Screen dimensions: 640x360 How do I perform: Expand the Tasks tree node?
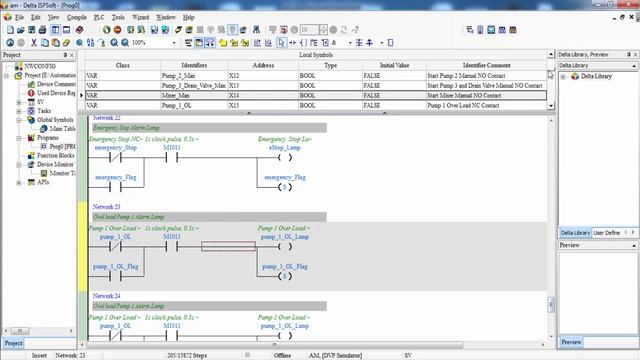point(19,111)
